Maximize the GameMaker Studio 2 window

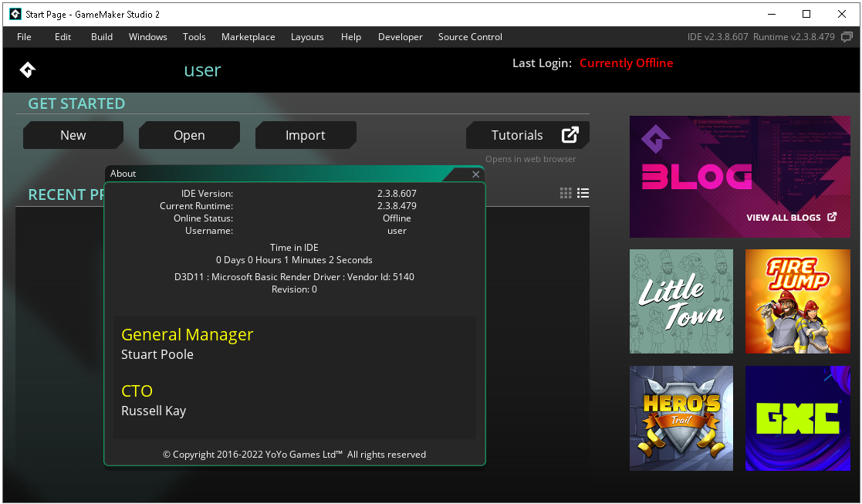coord(806,15)
